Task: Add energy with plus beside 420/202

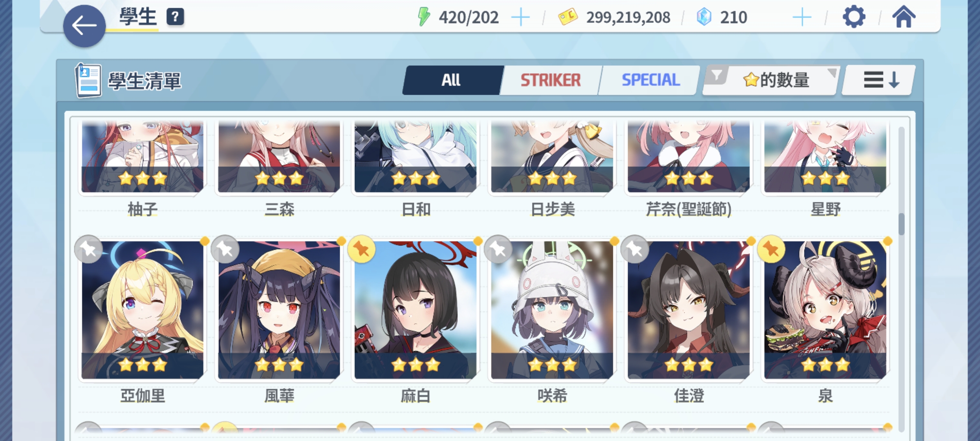Action: coord(521,18)
